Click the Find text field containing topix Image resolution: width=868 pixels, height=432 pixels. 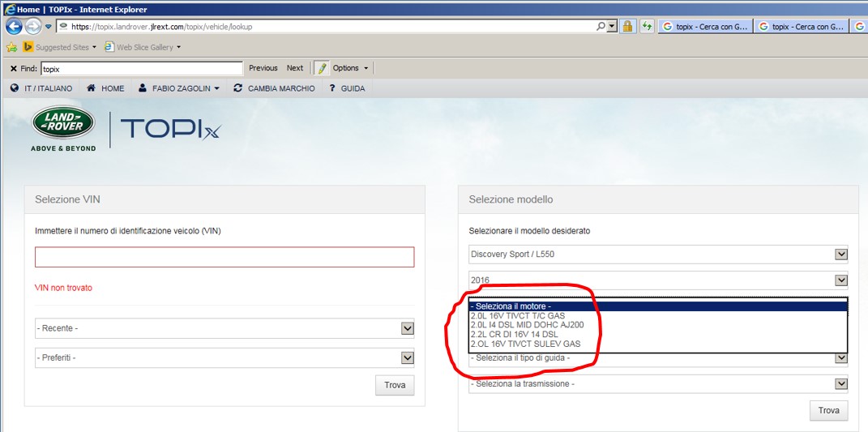pyautogui.click(x=142, y=69)
